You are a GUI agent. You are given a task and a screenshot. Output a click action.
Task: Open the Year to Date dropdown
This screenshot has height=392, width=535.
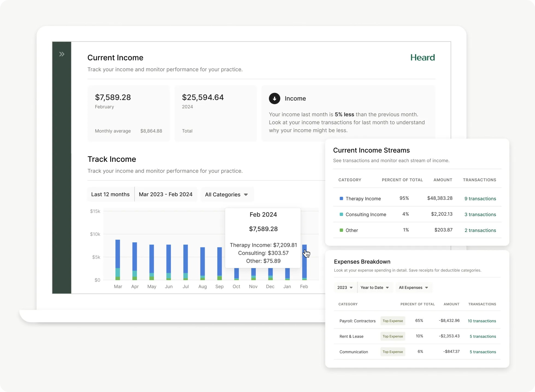[x=375, y=287]
